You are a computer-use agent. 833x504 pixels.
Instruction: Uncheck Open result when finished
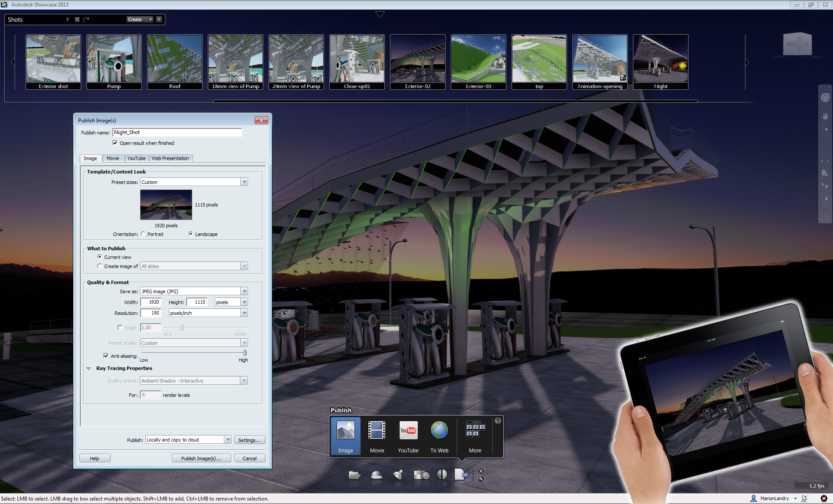[115, 143]
